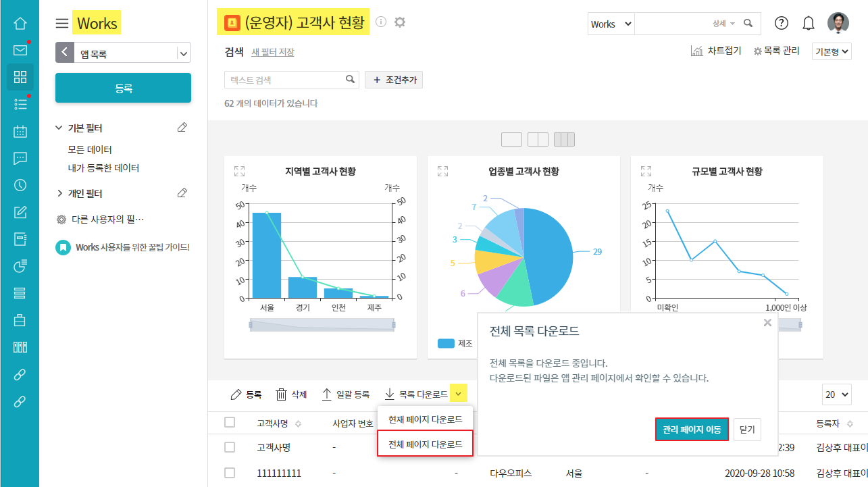Check the select-all checkbox in table header
This screenshot has width=868, height=487.
pyautogui.click(x=230, y=423)
